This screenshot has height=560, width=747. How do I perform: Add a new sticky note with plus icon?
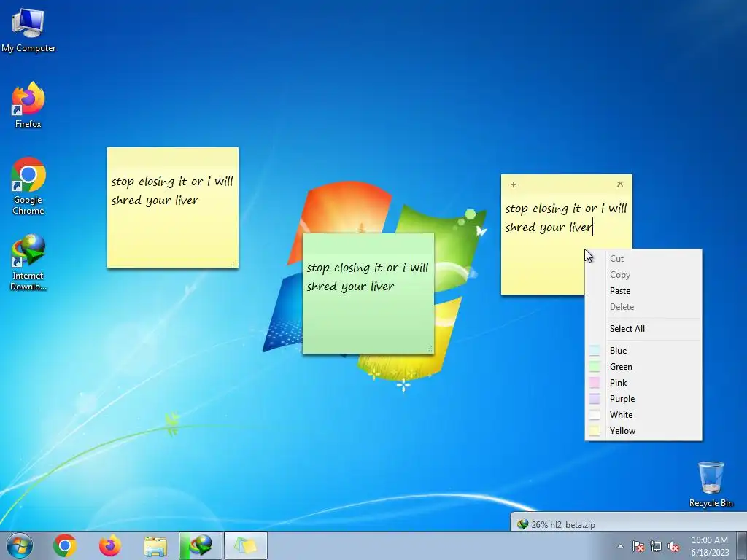click(514, 184)
